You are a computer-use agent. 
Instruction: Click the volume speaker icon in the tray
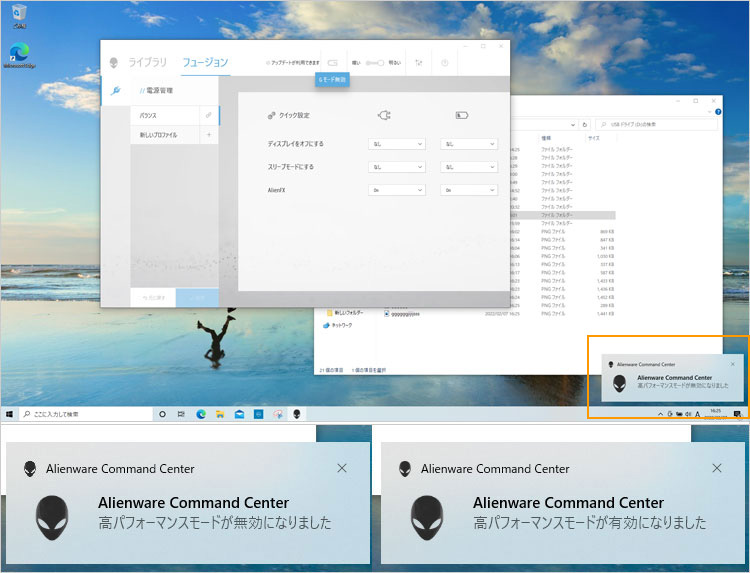688,414
